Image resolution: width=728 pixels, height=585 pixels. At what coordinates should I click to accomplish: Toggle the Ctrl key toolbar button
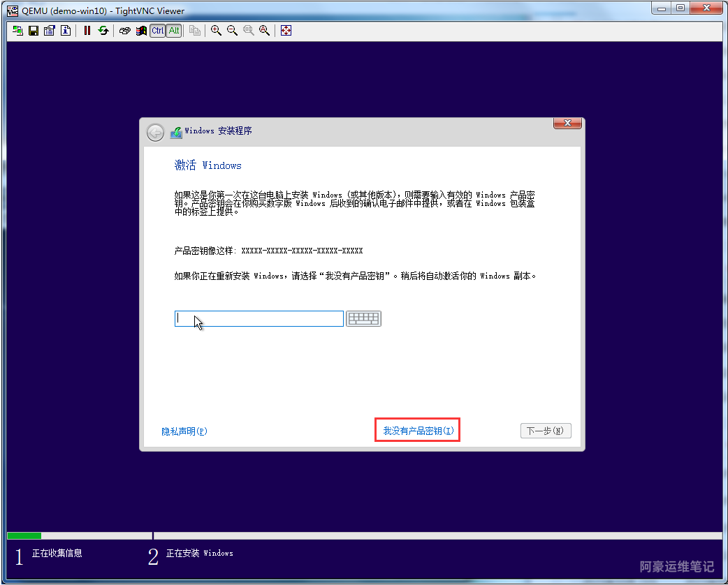[x=157, y=31]
